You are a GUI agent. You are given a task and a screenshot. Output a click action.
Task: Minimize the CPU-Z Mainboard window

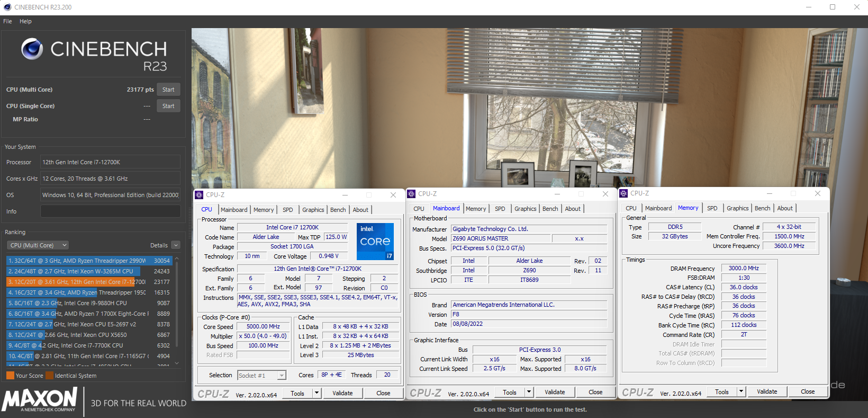pyautogui.click(x=557, y=194)
